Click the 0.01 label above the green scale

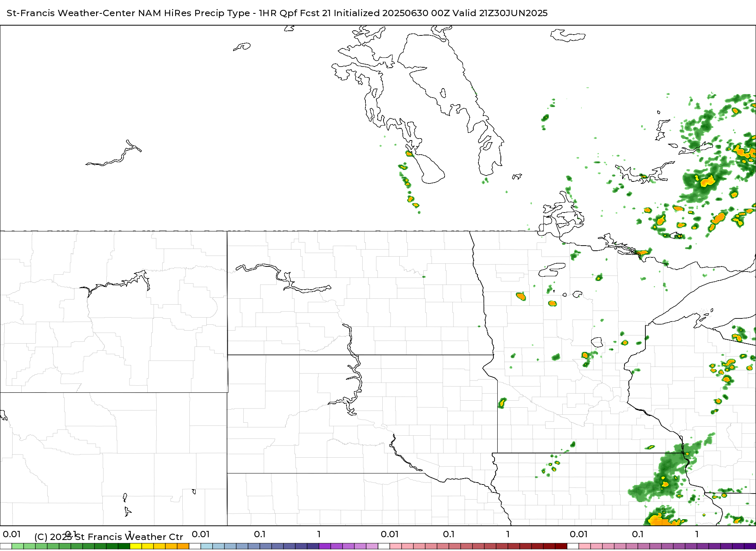coord(12,534)
